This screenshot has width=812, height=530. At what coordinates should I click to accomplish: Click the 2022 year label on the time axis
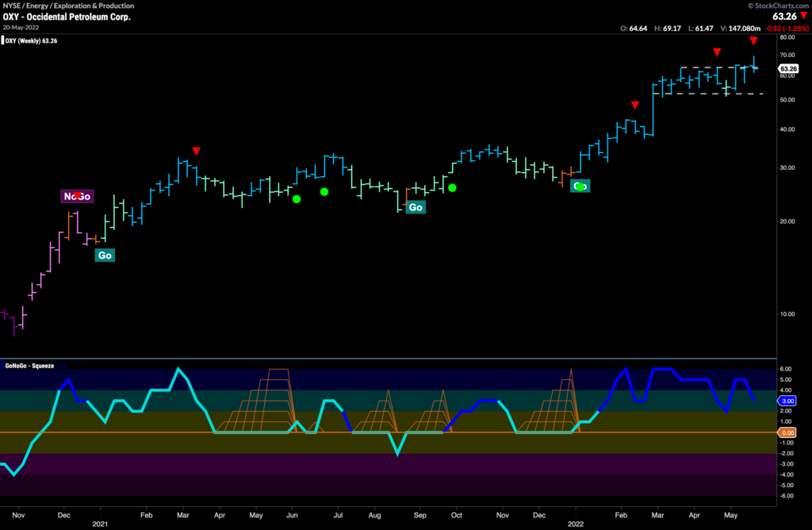click(x=576, y=524)
